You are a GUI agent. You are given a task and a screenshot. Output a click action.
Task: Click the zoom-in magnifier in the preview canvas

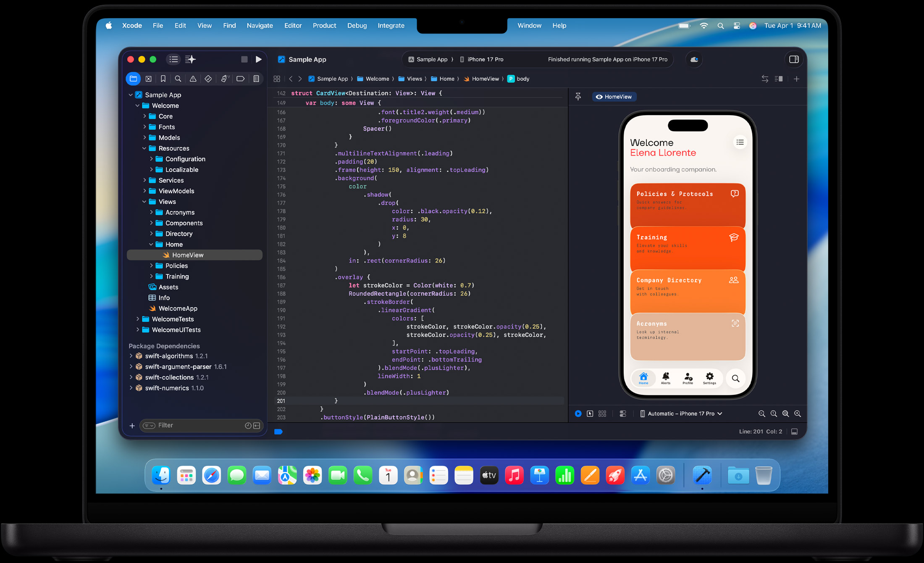click(797, 413)
